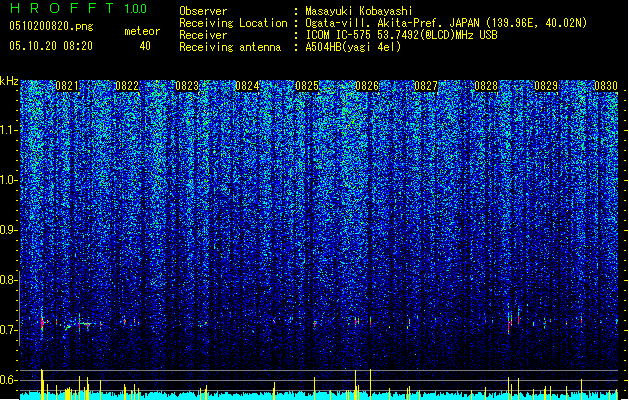Click the 0.8 kHz axis label
Screen dimensions: 629x400
point(8,280)
